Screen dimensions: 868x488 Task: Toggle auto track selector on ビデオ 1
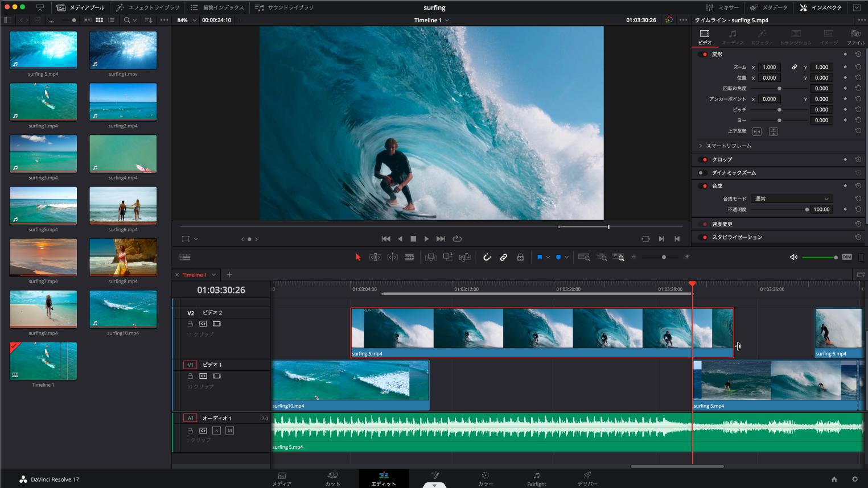(203, 376)
